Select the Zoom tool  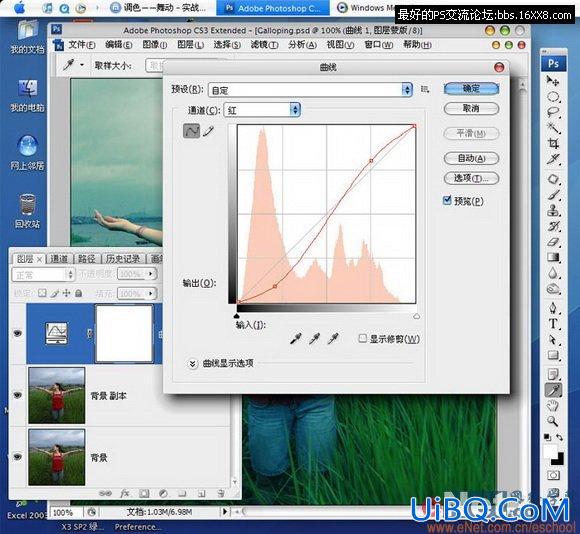coord(553,421)
